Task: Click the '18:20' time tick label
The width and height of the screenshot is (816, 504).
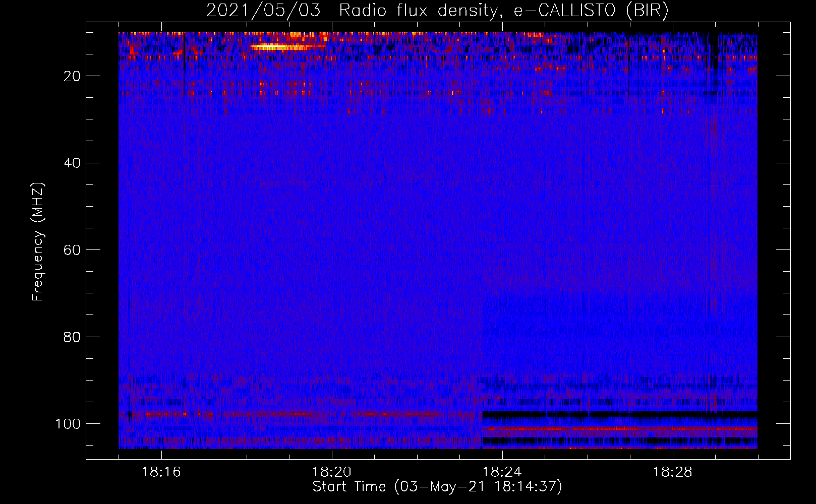Action: point(332,472)
